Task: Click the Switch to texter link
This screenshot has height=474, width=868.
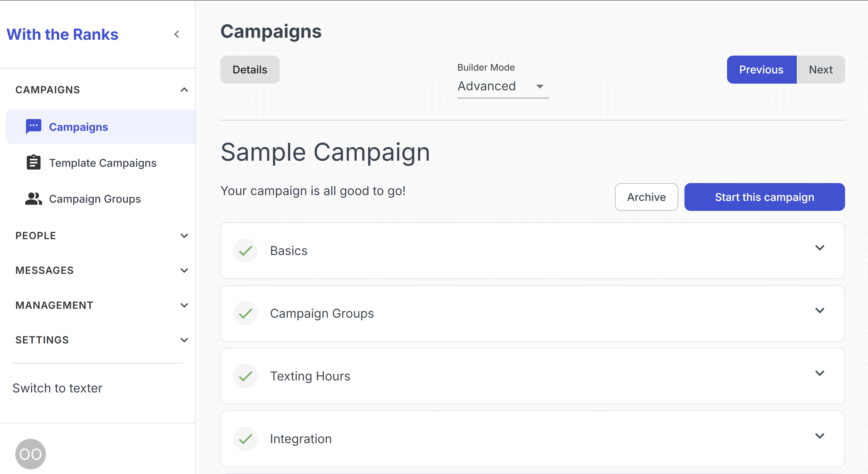Action: tap(57, 388)
